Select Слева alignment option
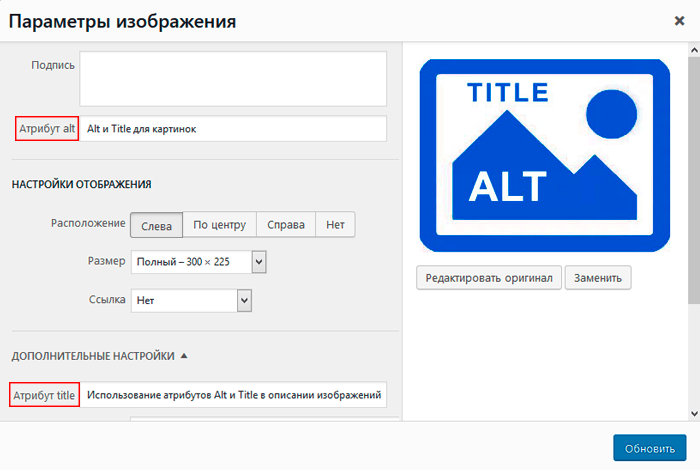 pyautogui.click(x=156, y=225)
